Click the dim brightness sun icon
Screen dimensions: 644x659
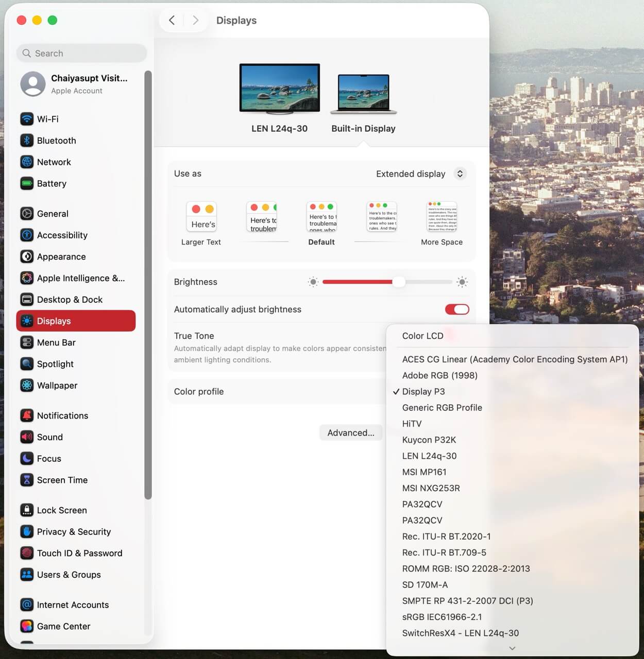tap(313, 282)
